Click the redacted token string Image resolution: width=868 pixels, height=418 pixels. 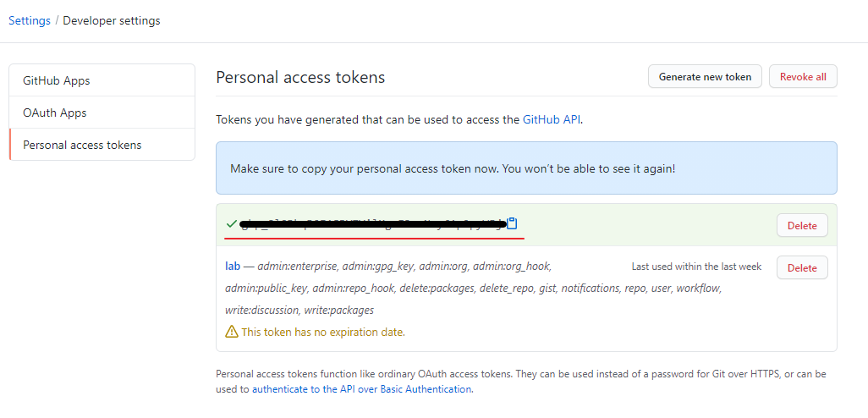372,224
